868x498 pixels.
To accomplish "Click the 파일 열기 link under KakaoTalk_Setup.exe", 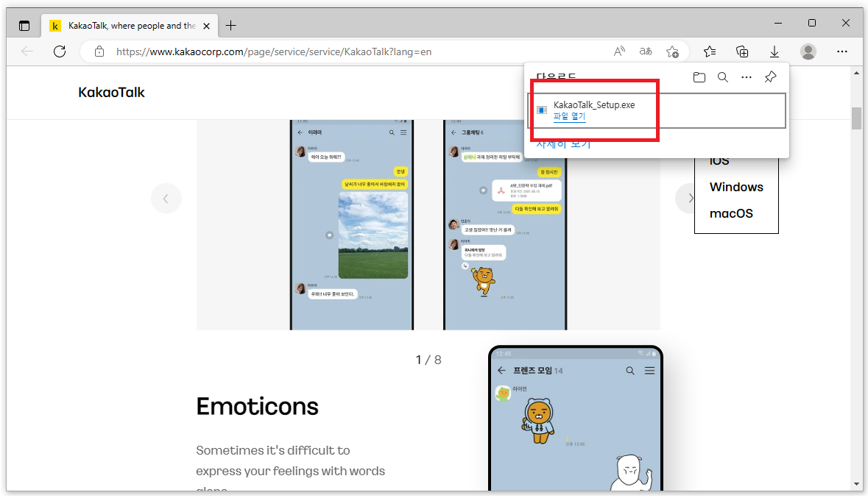I will click(569, 116).
